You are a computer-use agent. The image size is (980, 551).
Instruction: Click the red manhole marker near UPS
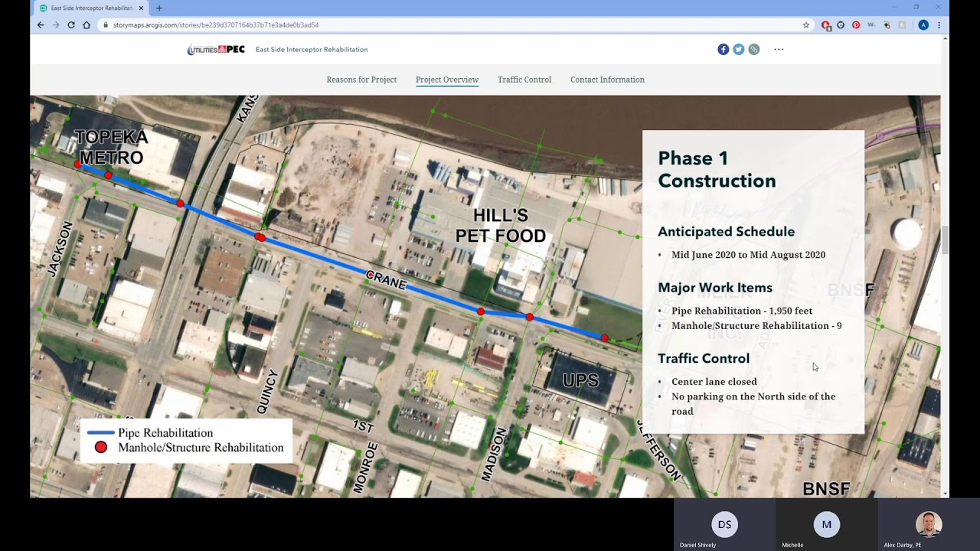point(605,337)
